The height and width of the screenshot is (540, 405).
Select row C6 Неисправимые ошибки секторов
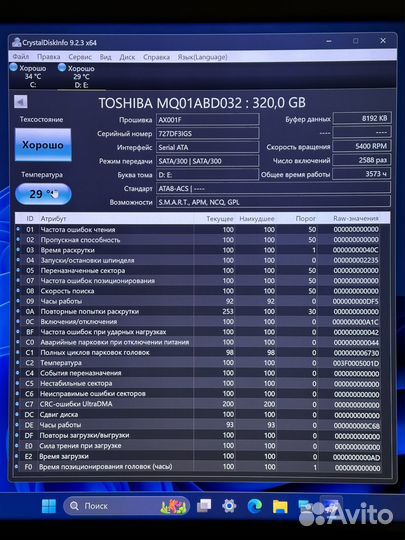pos(198,394)
